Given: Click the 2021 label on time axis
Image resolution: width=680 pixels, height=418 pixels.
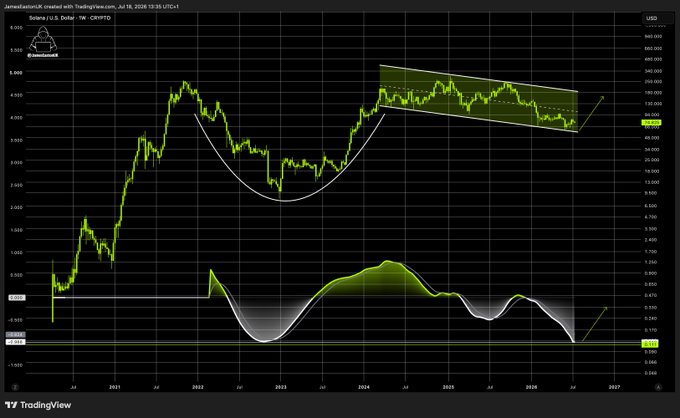Looking at the screenshot, I should click(x=115, y=387).
